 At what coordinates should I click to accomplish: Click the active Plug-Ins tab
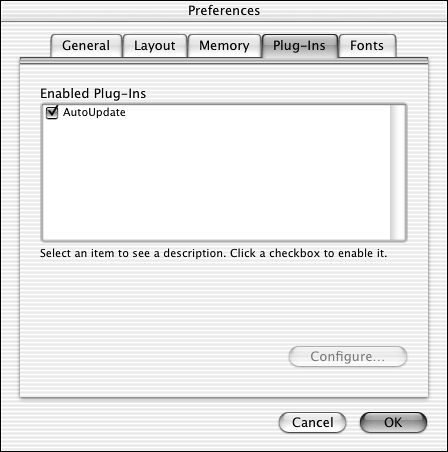(300, 46)
